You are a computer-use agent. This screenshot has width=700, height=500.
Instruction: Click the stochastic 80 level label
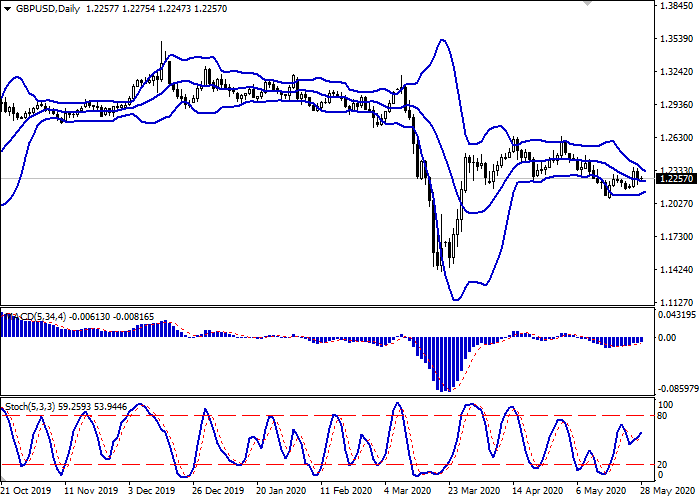(661, 415)
